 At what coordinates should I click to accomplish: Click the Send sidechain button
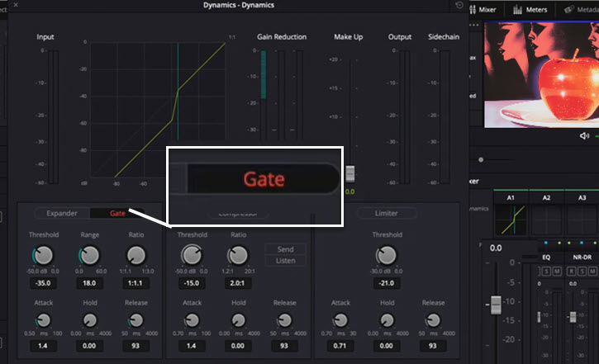(x=285, y=249)
